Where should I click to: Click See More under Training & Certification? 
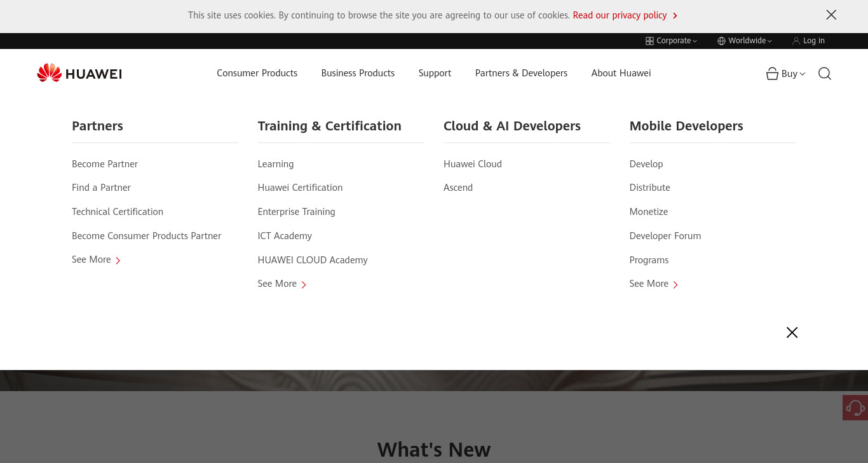(x=282, y=284)
